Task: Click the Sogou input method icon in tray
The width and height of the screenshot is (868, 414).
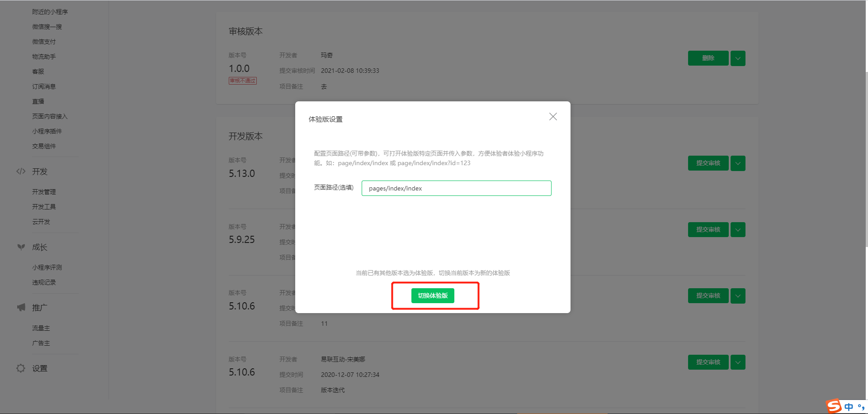Action: click(833, 406)
